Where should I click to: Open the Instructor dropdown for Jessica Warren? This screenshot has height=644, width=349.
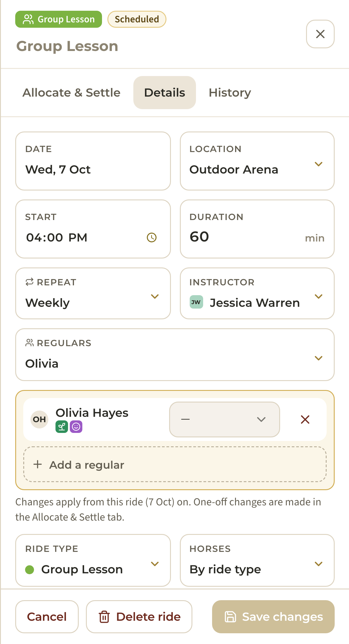(x=257, y=293)
